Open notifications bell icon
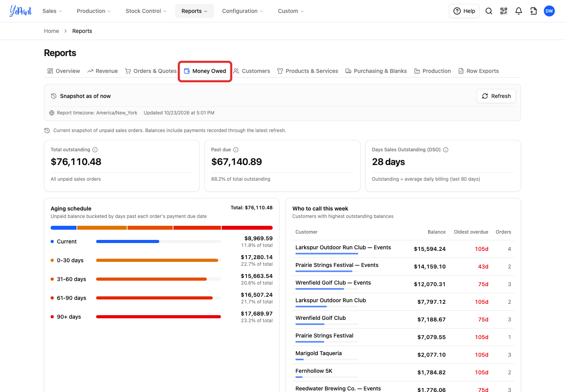Image resolution: width=565 pixels, height=392 pixels. [x=519, y=11]
